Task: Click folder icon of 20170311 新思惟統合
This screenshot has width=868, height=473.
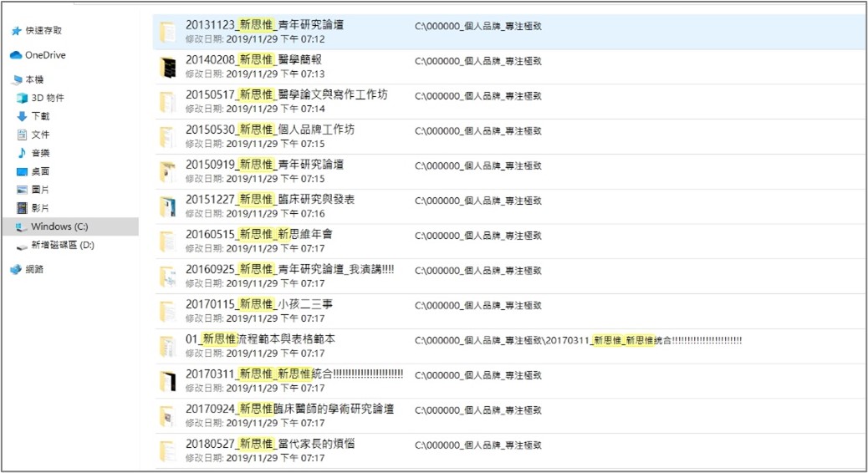Action: coord(167,380)
